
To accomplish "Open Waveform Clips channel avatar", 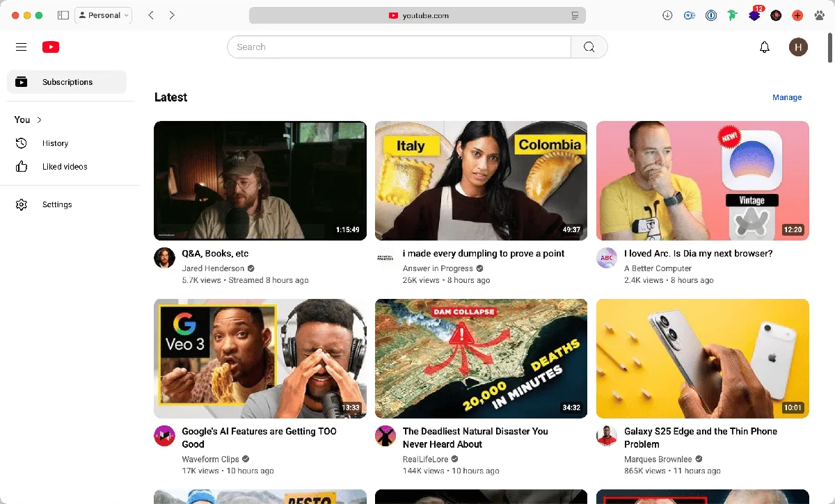I will (x=164, y=436).
